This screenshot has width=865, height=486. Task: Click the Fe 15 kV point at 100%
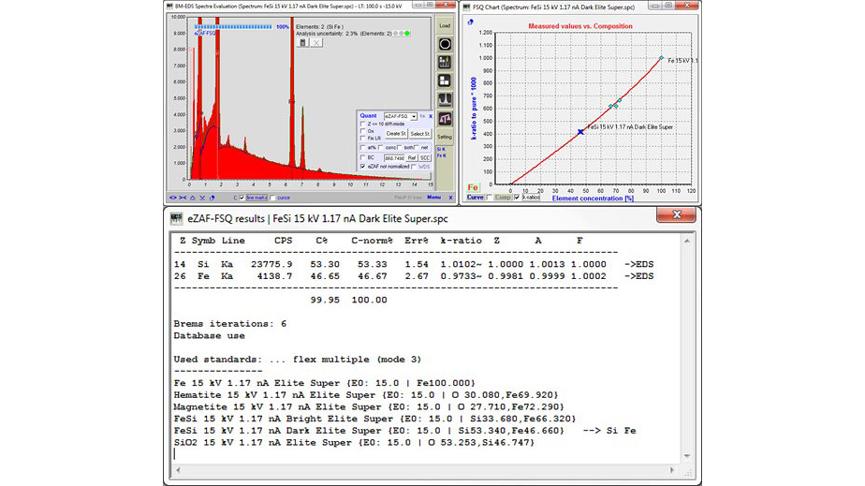[661, 58]
